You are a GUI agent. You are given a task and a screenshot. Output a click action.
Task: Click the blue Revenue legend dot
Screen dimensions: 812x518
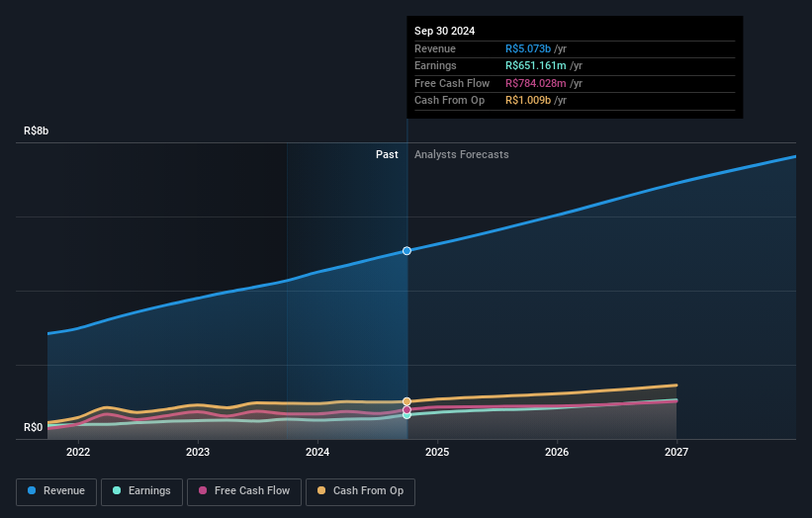pos(32,490)
